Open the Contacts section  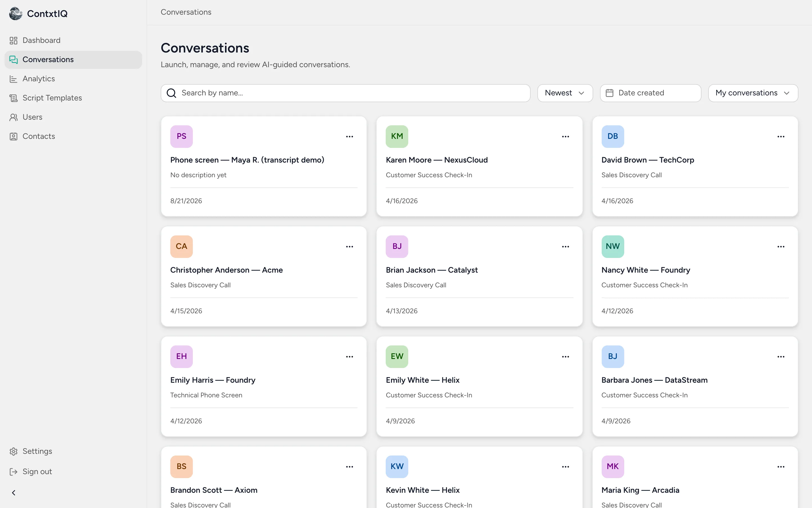[73, 136]
